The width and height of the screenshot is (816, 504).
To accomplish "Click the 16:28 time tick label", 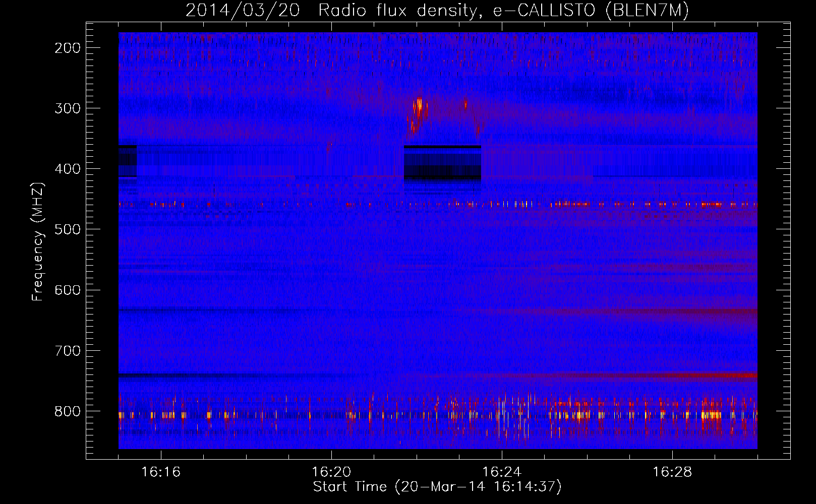I will point(672,472).
